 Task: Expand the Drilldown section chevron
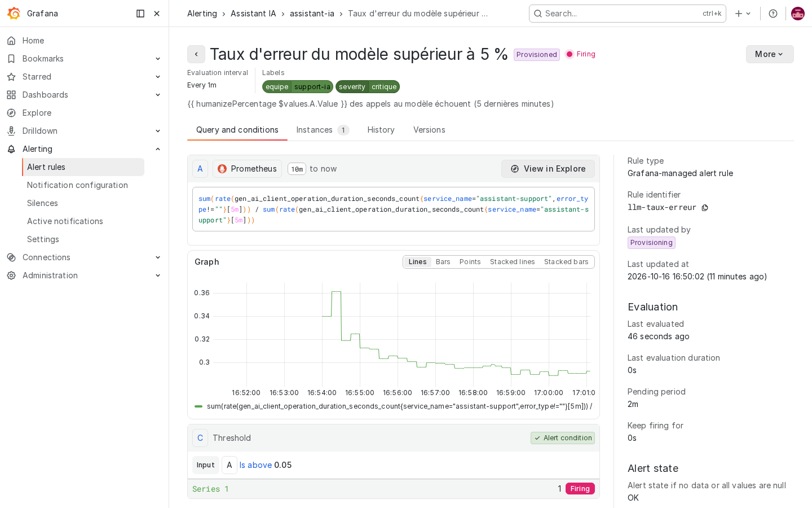point(158,131)
